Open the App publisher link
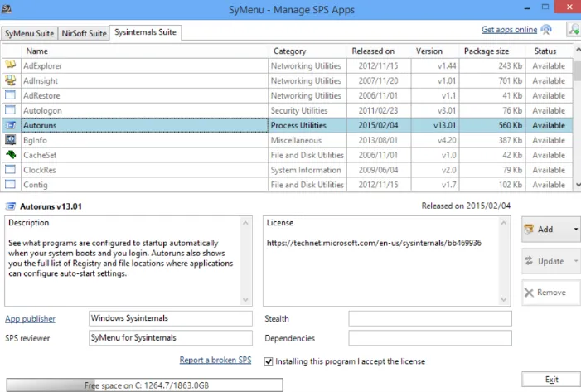The height and width of the screenshot is (392, 581). click(30, 318)
